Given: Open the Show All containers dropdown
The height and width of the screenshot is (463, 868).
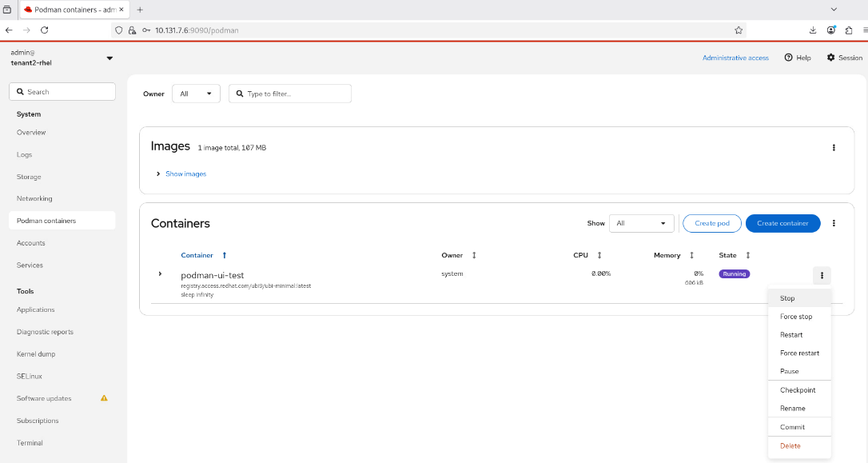Looking at the screenshot, I should 642,223.
